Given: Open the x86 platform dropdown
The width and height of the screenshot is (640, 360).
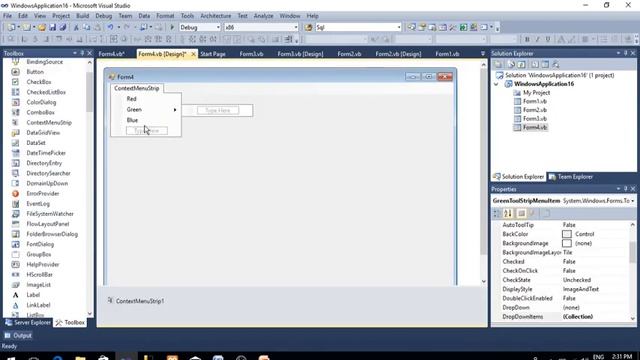Looking at the screenshot, I should (296, 27).
